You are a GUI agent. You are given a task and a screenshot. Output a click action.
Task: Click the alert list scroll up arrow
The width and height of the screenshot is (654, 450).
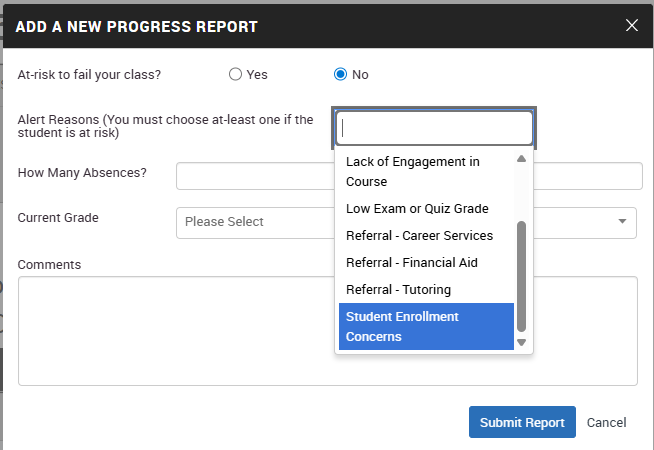pyautogui.click(x=521, y=159)
